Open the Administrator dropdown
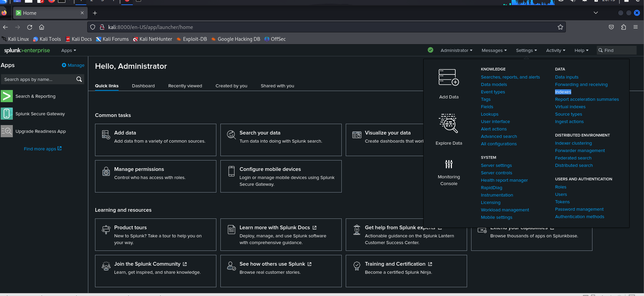The width and height of the screenshot is (644, 296). [x=456, y=50]
